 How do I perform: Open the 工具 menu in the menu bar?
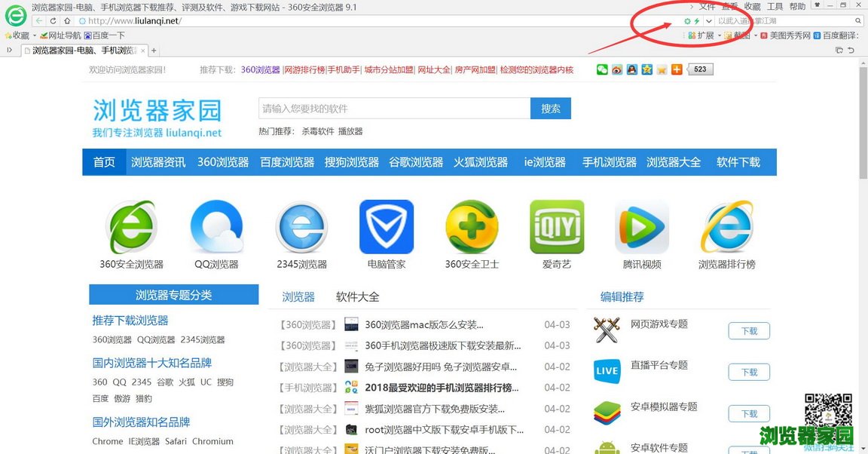tap(775, 7)
